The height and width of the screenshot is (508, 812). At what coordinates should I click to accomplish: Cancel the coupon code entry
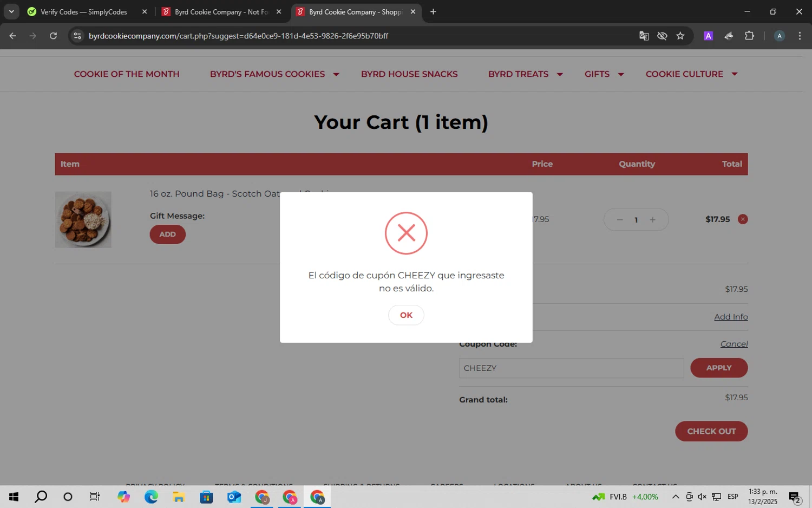point(734,344)
